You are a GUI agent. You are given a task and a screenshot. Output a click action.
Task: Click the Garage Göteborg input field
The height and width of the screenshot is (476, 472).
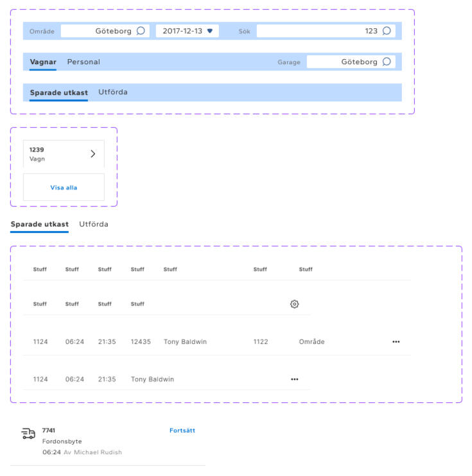pyautogui.click(x=344, y=62)
